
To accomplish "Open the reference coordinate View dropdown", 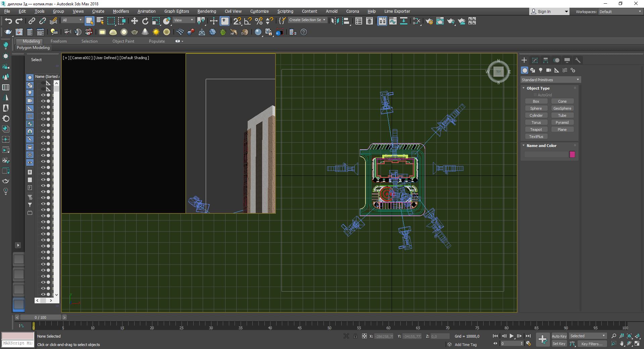I will (184, 20).
